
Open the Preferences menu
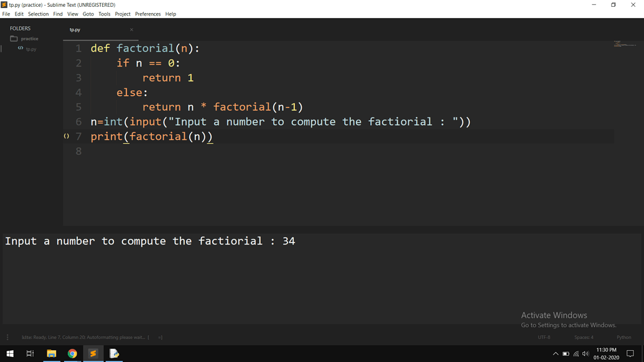148,14
